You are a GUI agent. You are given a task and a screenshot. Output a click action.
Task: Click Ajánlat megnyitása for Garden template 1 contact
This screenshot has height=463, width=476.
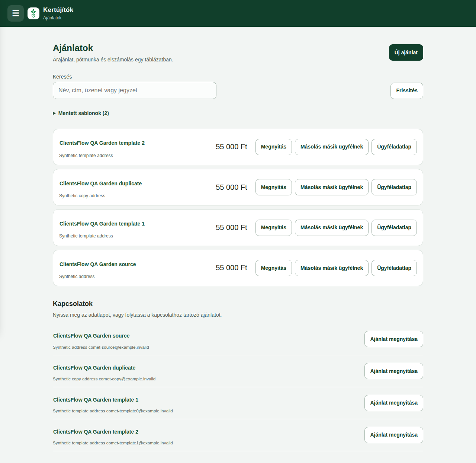(394, 403)
